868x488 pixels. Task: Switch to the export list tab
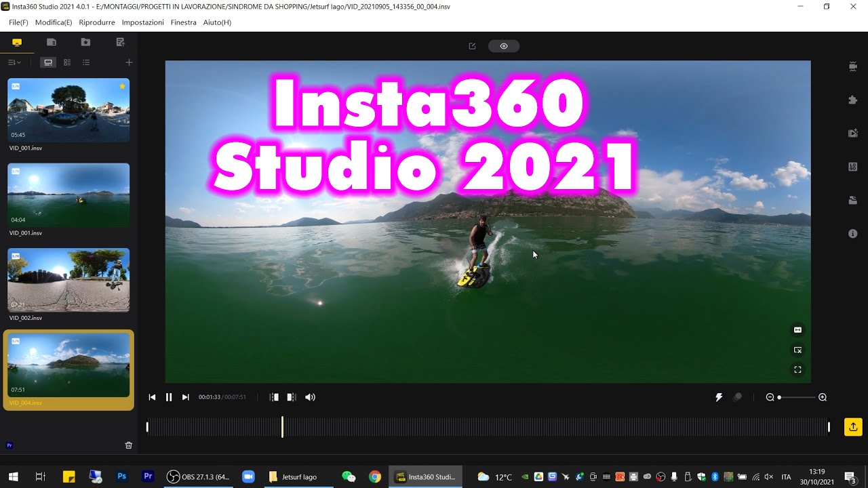click(120, 42)
